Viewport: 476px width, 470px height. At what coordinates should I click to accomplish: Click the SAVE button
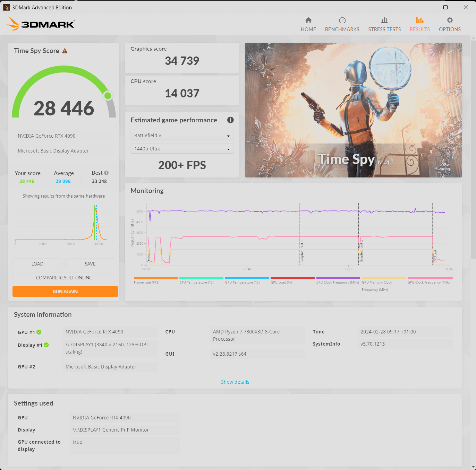(90, 264)
